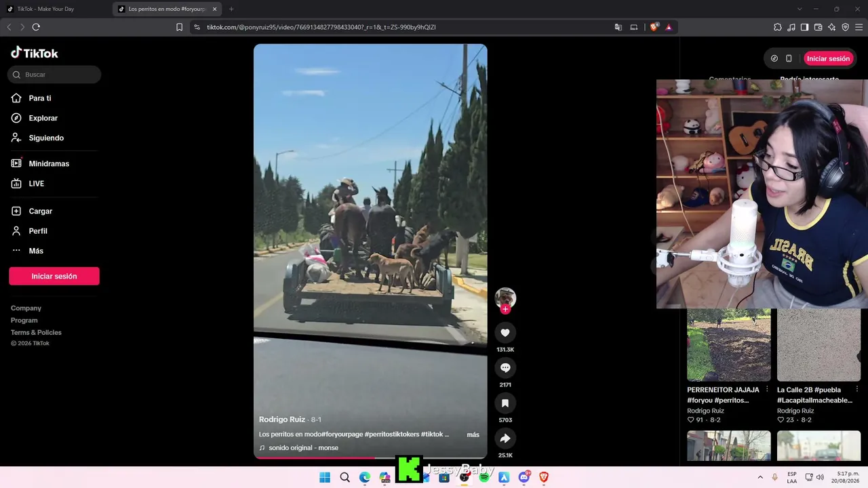This screenshot has width=868, height=488.
Task: Open the translate page icon
Action: pos(618,27)
